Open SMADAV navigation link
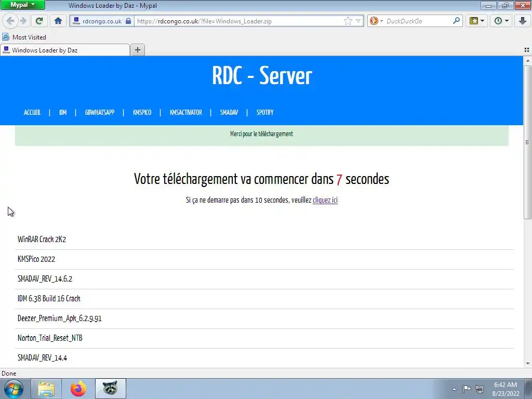Screen dimensions: 532x399 coord(229,112)
